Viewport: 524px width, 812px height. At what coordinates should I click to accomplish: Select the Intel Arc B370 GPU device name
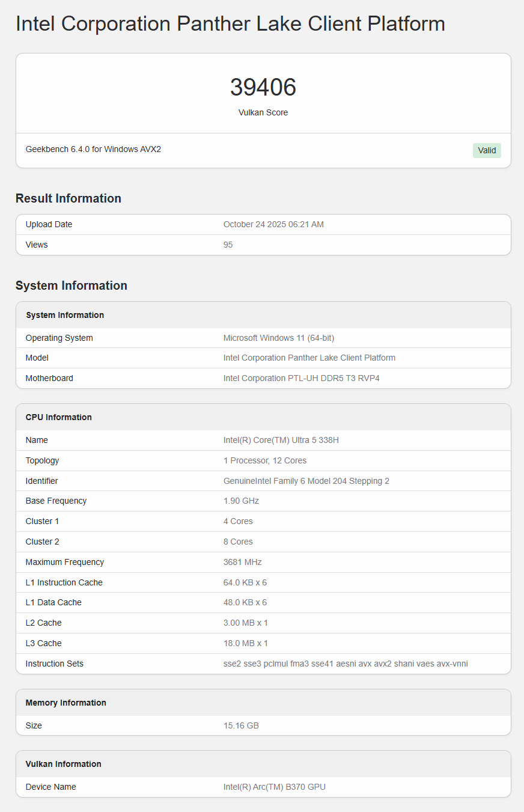(274, 786)
